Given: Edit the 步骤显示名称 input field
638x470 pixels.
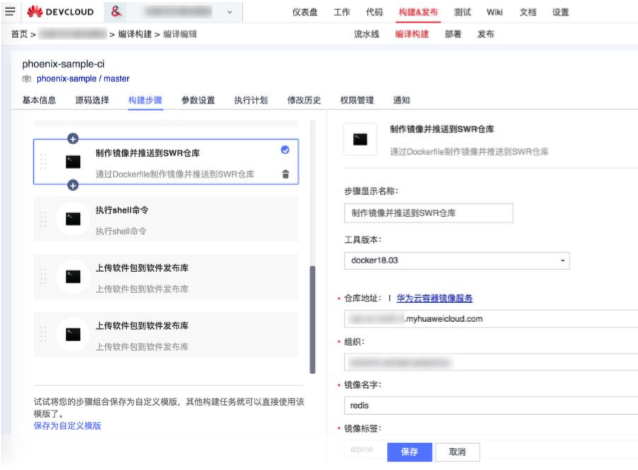Looking at the screenshot, I should click(428, 213).
